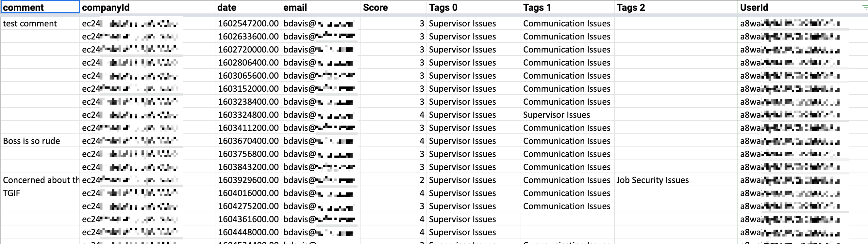
Task: Select the 'test comment' cell
Action: point(40,23)
